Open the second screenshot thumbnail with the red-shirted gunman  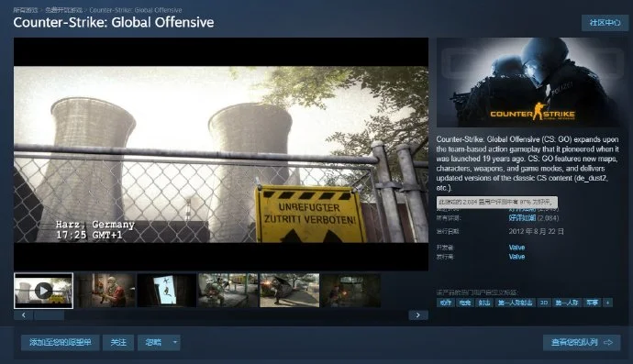coord(105,291)
